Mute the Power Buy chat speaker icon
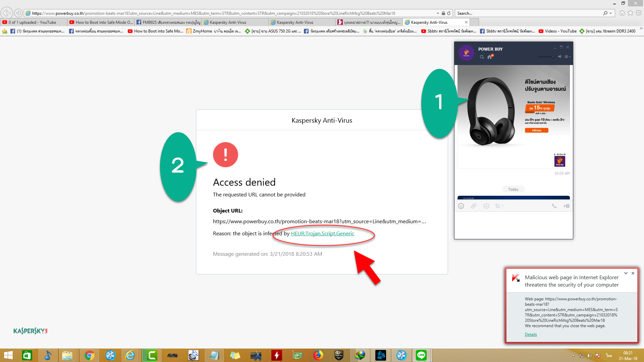 click(x=559, y=57)
